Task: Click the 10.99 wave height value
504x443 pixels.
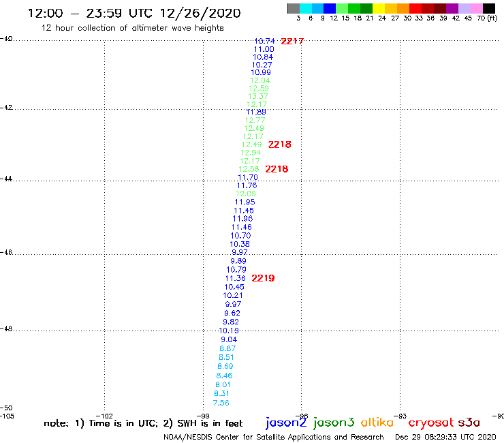Action: point(261,73)
